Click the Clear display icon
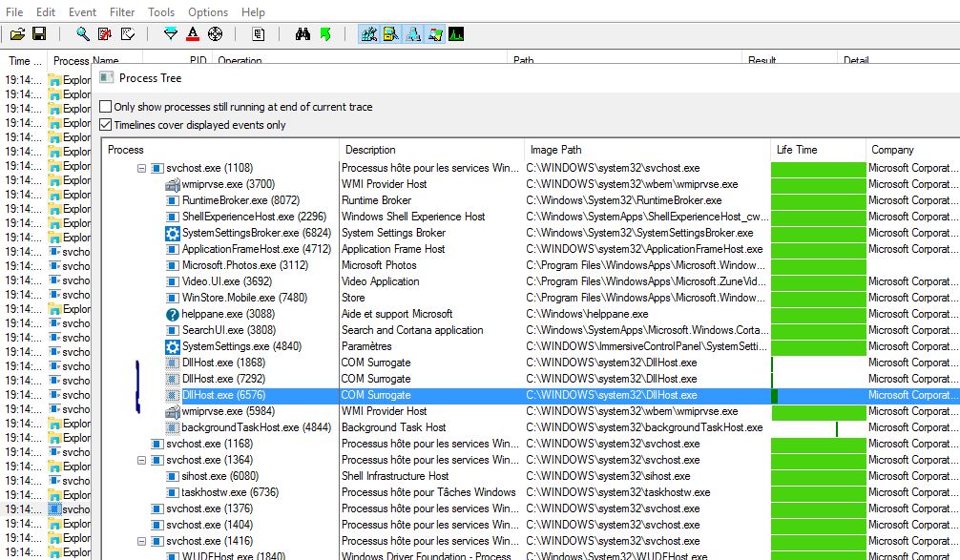The height and width of the screenshot is (560, 960). [x=127, y=34]
